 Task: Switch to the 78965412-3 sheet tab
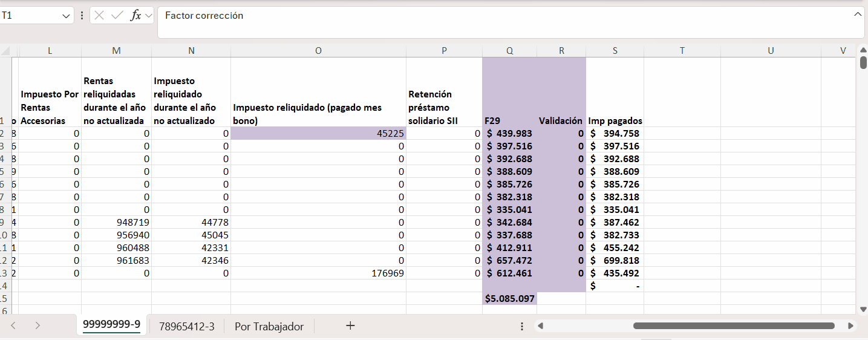(187, 326)
